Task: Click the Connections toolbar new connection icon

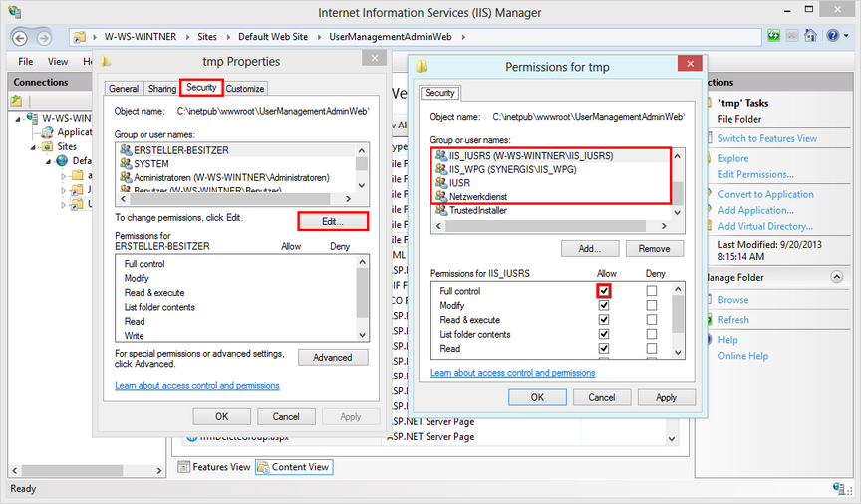Action: pos(16,101)
